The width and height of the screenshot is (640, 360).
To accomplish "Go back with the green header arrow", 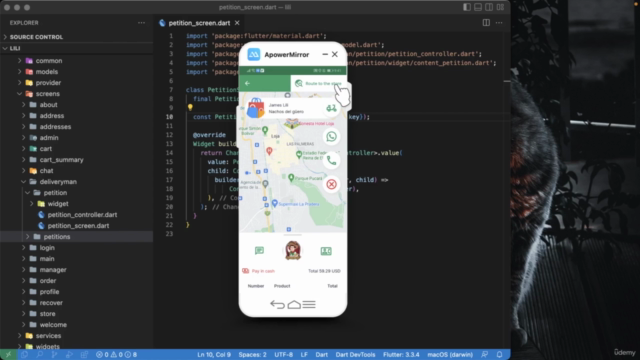I will click(247, 83).
